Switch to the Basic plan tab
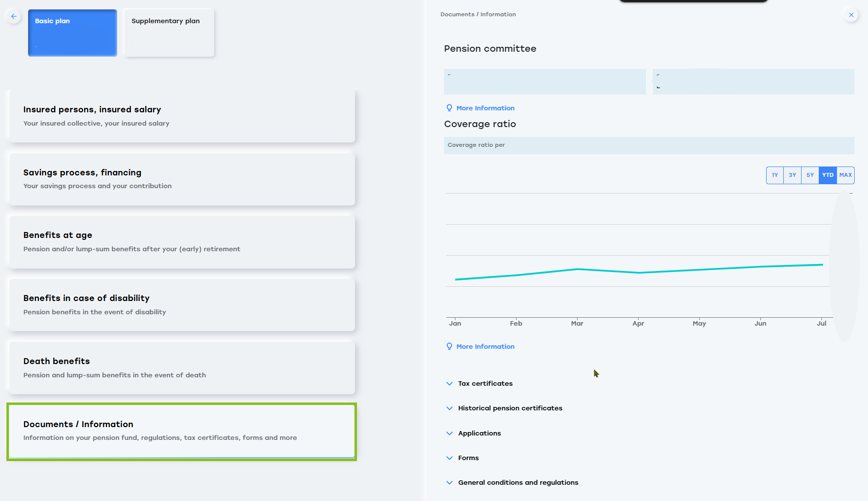The image size is (868, 501). click(x=72, y=33)
